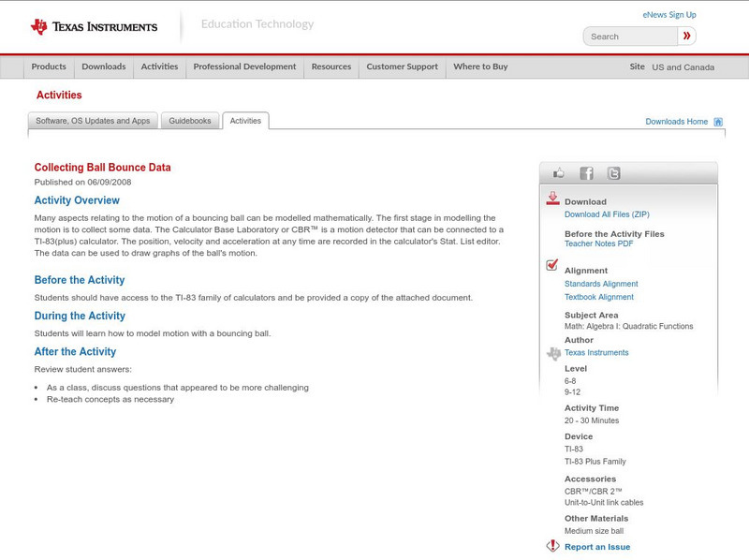Click inside the Search input field
This screenshot has width=749, height=560.
(x=630, y=36)
